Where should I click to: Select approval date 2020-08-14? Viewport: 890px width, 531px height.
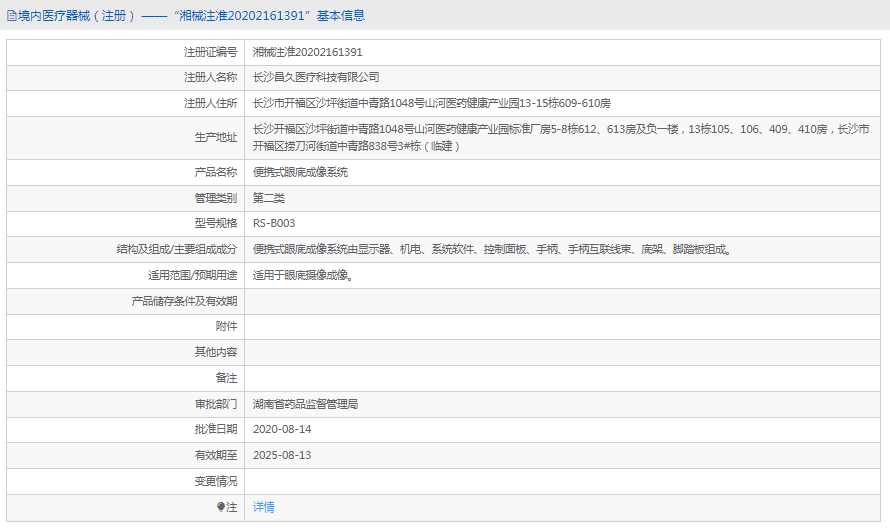(282, 429)
